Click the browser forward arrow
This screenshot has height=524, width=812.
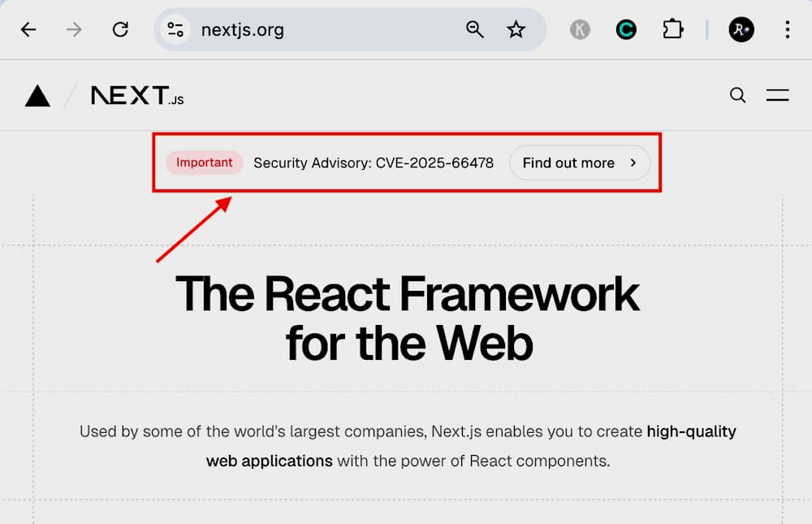coord(74,30)
